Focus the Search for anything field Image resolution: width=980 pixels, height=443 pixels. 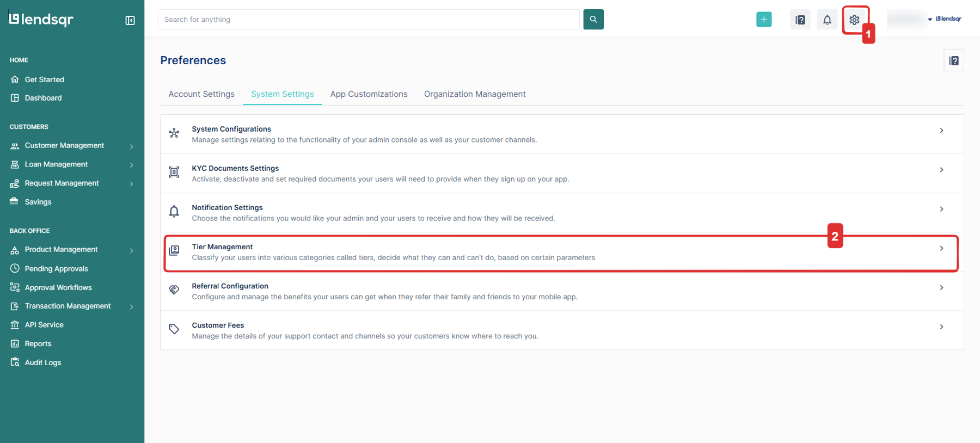pyautogui.click(x=368, y=20)
